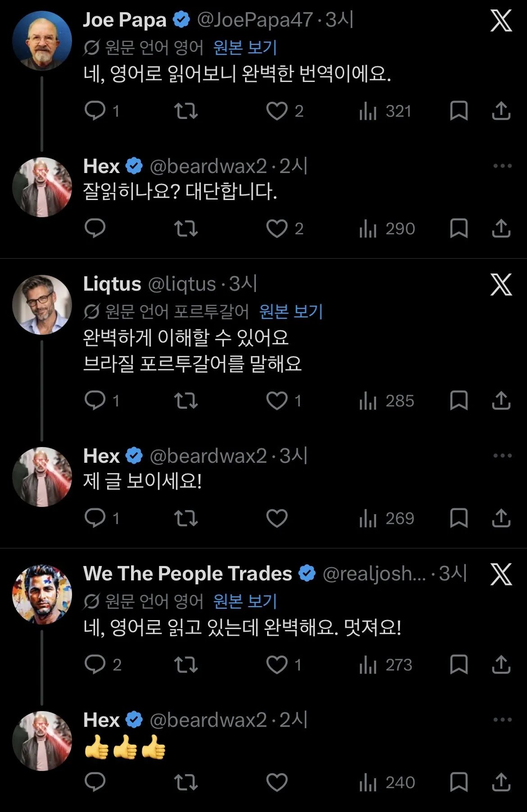Image resolution: width=527 pixels, height=812 pixels.
Task: Open more options on Hex's 290-view reply
Action: click(x=502, y=166)
